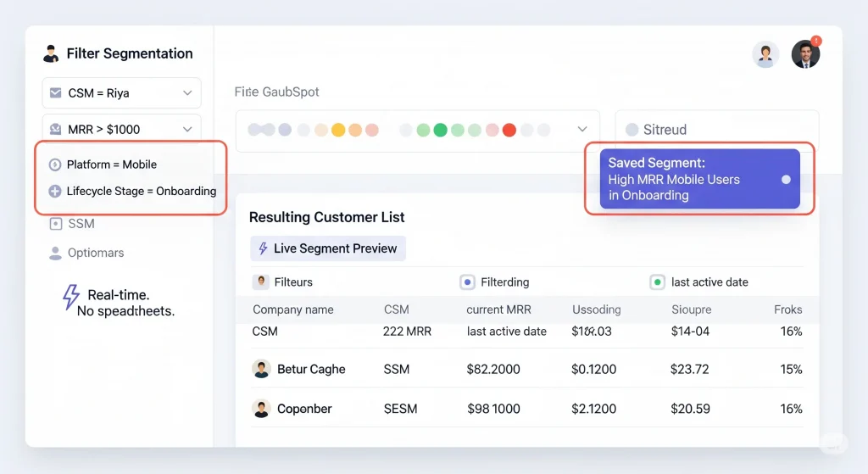Click the Copenber customer row name
Viewport: 868px width, 474px height.
click(304, 409)
